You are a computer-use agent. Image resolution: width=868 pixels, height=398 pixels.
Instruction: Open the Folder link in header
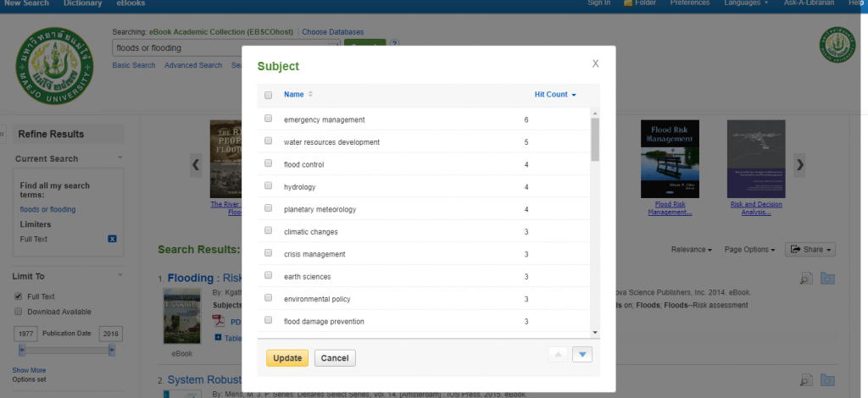[640, 3]
